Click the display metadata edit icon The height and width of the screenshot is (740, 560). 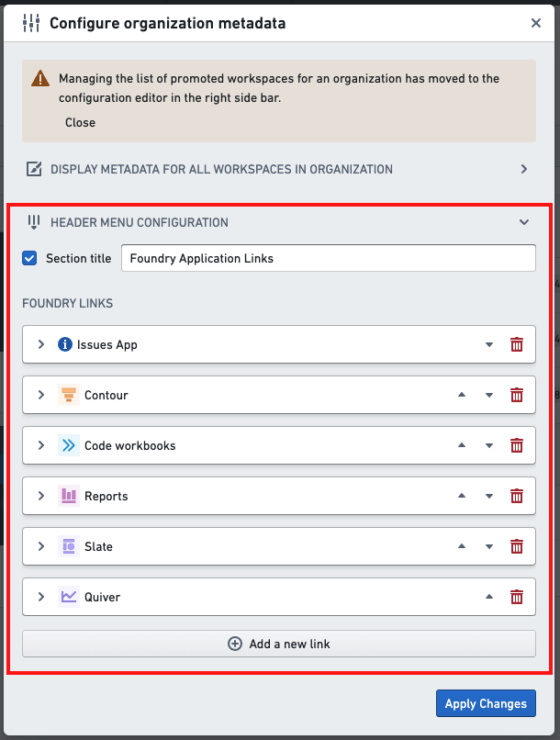(x=34, y=169)
